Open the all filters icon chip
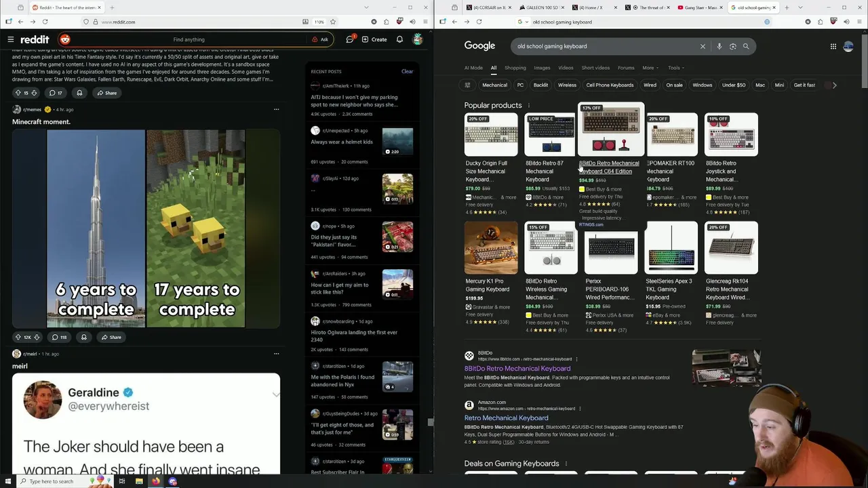 click(x=467, y=85)
